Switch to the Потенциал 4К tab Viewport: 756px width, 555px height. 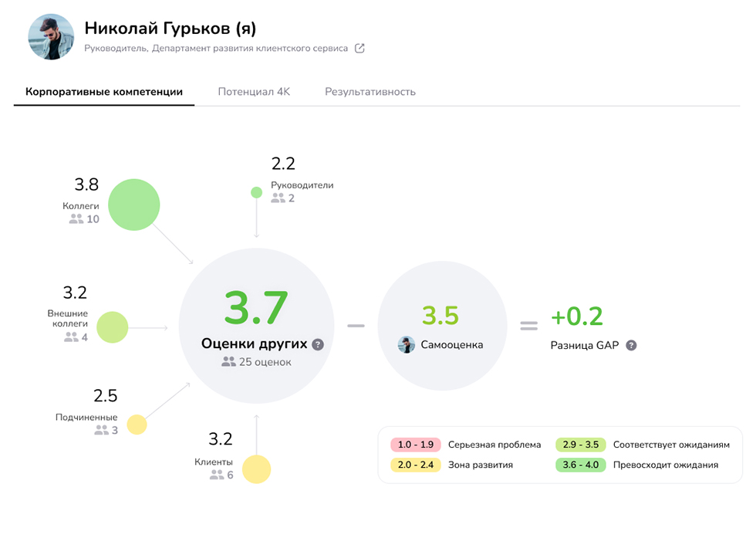[x=254, y=92]
